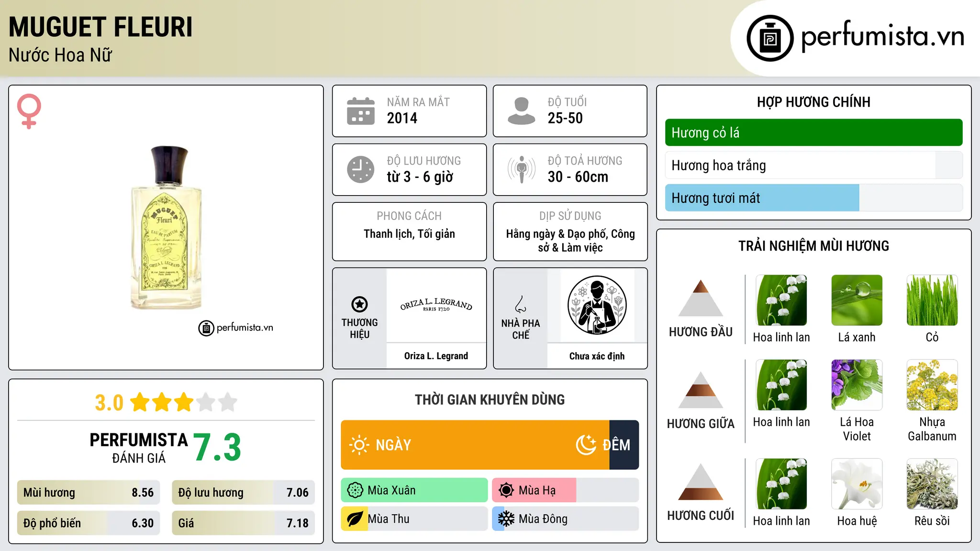
Task: Click the Oriza L. Legrand Paris 1720 logo
Action: pos(436,305)
